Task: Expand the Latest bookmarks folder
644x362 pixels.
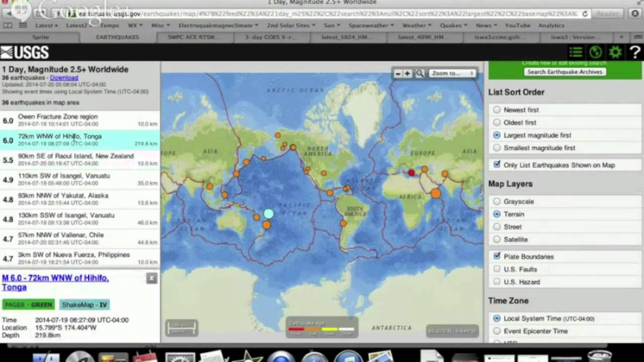Action: pyautogui.click(x=46, y=26)
